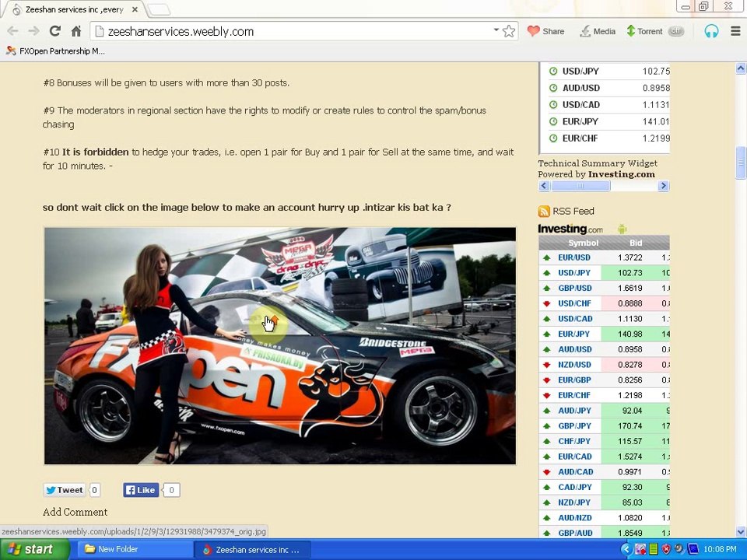Click the GBP/USD symbol link

574,288
